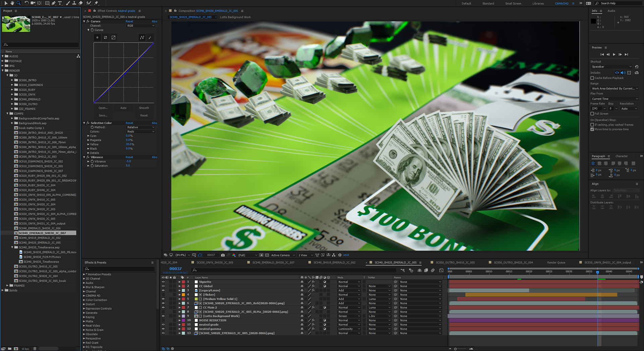Select the Unified Camera tool
This screenshot has height=351, width=644.
pyautogui.click(x=33, y=3)
